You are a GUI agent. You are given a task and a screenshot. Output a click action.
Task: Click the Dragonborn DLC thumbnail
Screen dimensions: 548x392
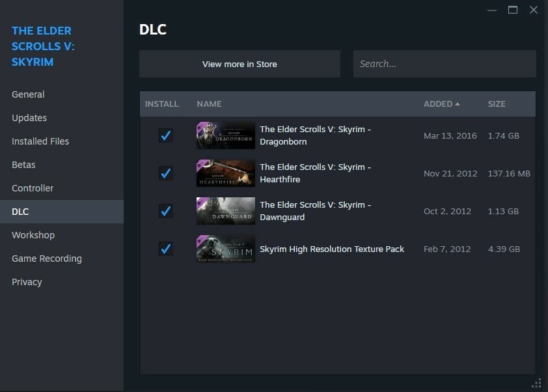coord(225,135)
